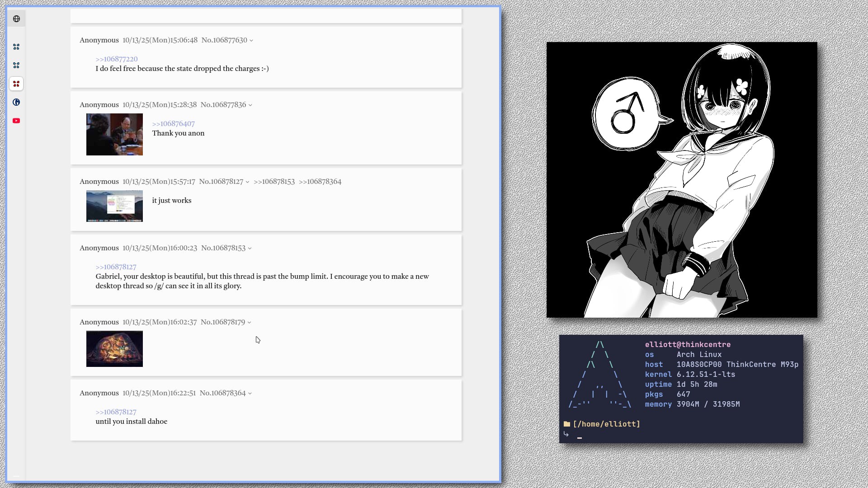This screenshot has width=868, height=488.
Task: Open the first blue clover tab
Action: [16, 47]
